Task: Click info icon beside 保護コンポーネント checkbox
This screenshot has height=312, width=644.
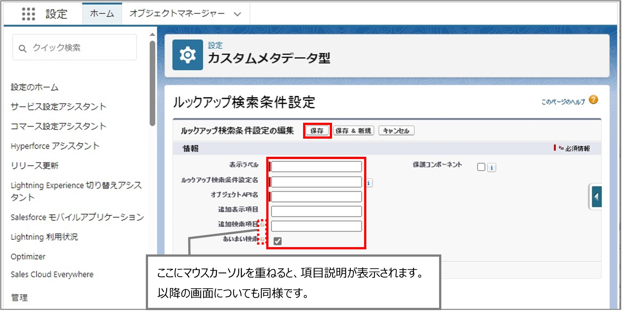Action: [x=491, y=167]
